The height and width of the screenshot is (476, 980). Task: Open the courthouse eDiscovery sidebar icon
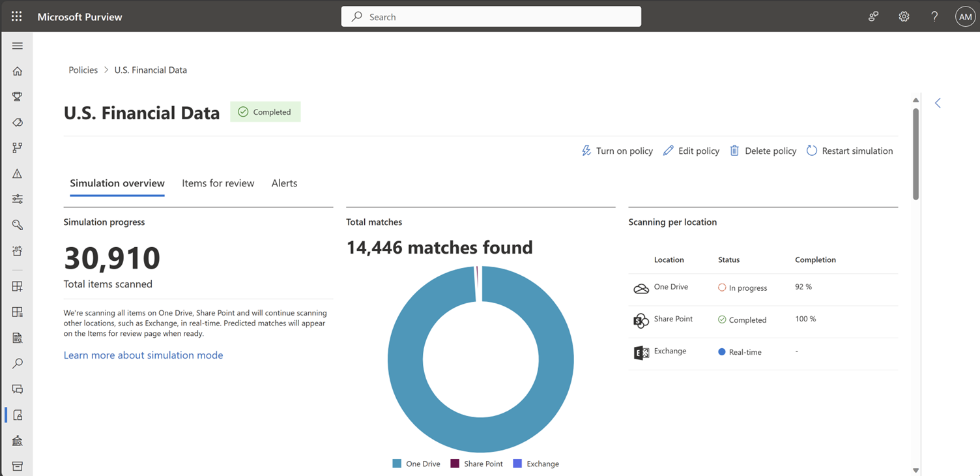[x=18, y=441]
